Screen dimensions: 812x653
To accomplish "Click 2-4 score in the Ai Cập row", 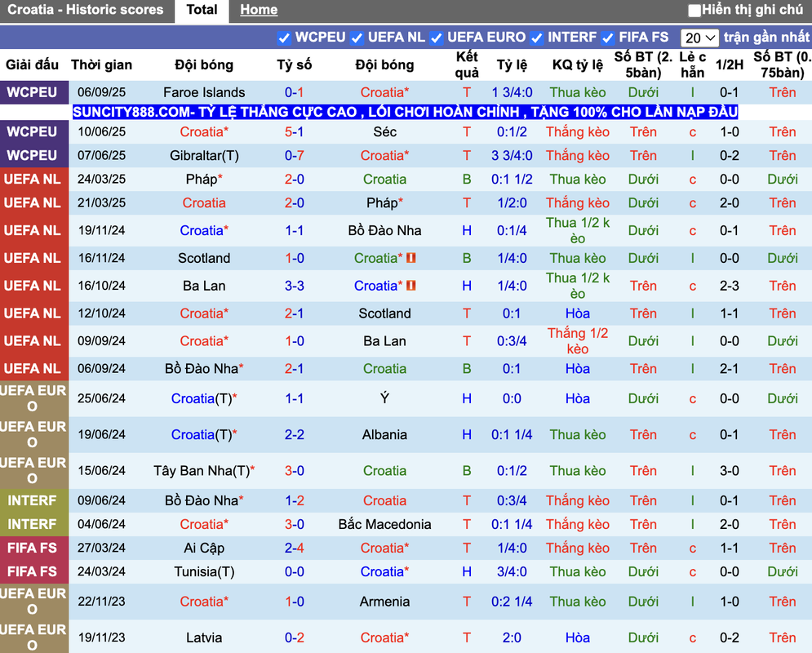I will [294, 548].
